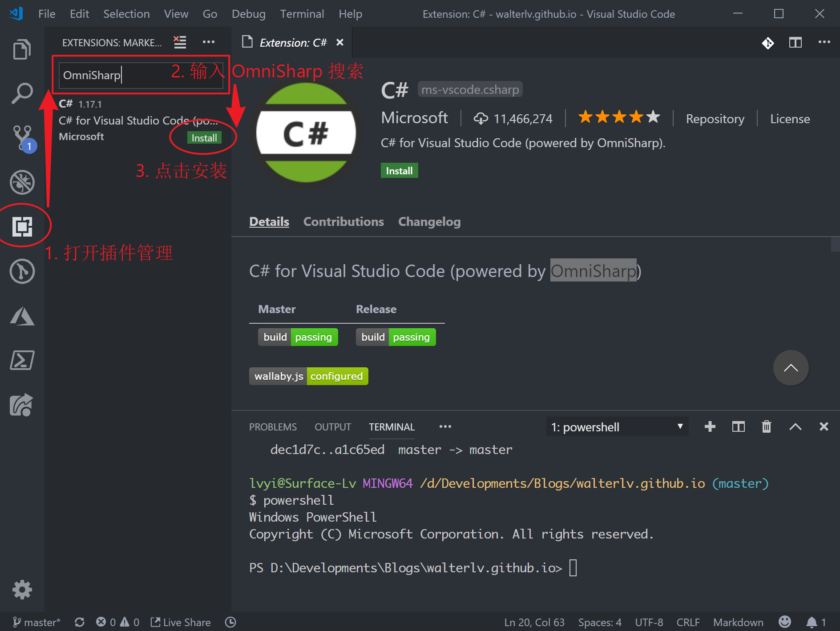Toggle panel maximize with the chevron
The image size is (840, 631).
point(796,427)
